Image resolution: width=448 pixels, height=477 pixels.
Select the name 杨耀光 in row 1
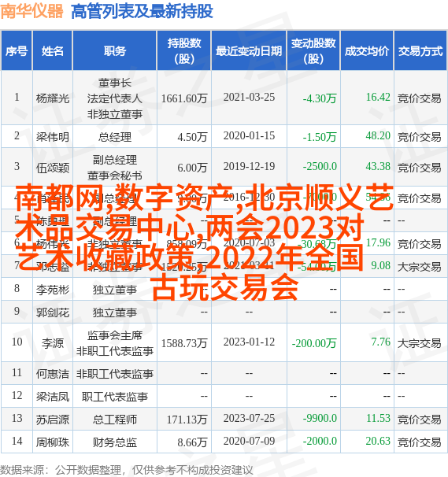52,98
